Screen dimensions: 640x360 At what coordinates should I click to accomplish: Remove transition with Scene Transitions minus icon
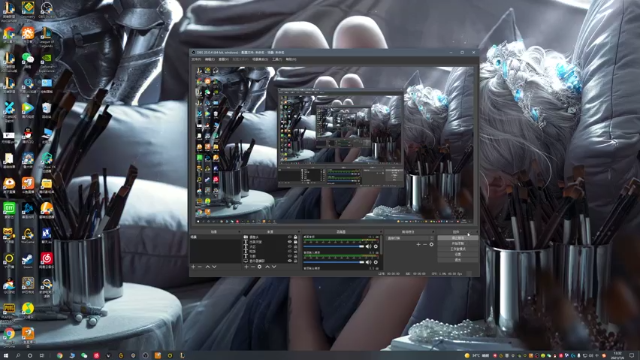425,244
